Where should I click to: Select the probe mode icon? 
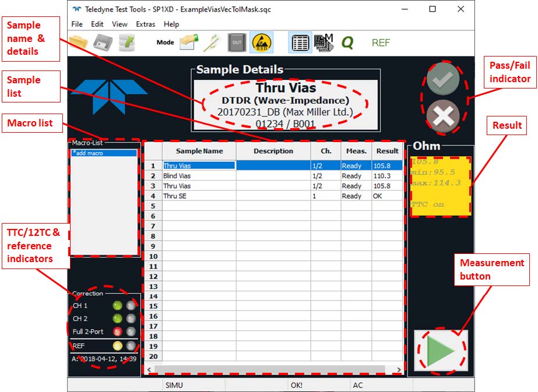212,43
